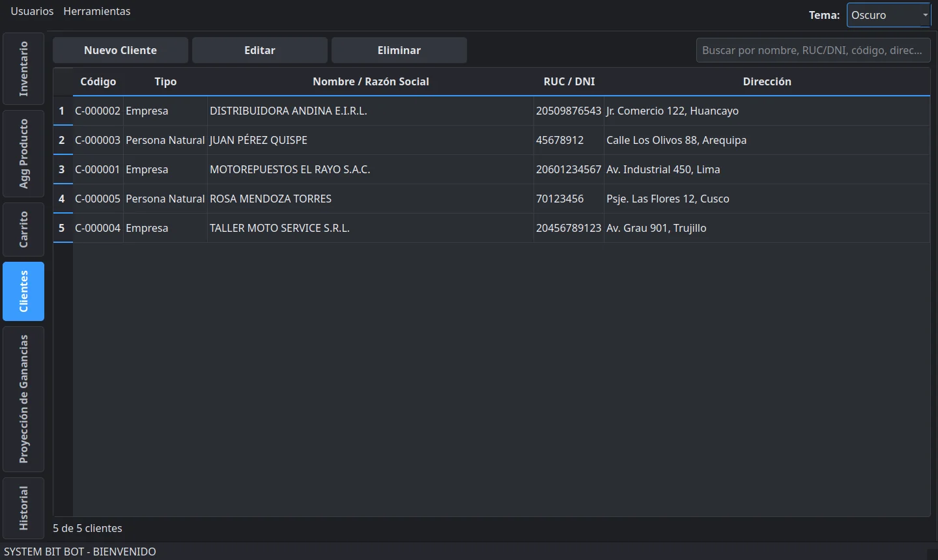Sort by the Código column header

coord(98,81)
